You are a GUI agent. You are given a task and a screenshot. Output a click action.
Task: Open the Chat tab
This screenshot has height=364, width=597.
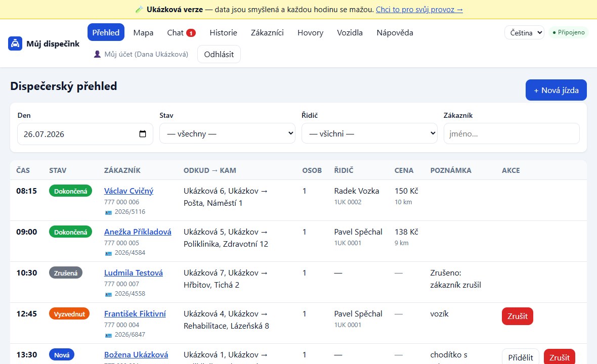[181, 33]
